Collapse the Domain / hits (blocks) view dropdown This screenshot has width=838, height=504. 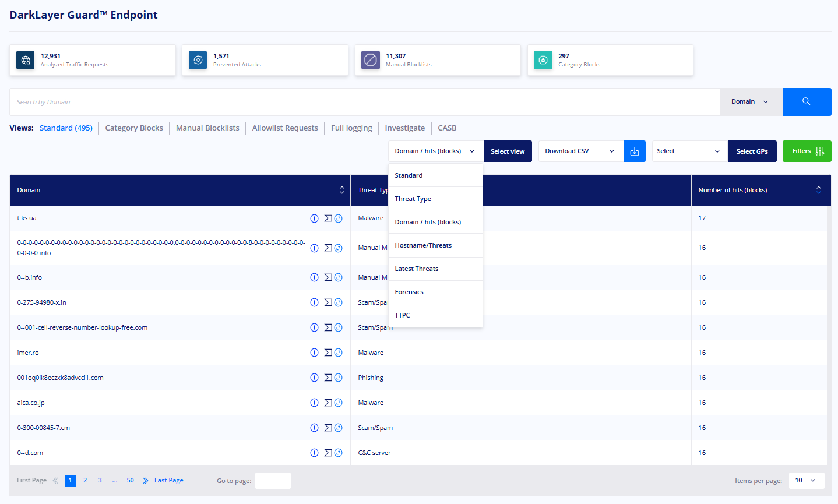[x=436, y=151]
